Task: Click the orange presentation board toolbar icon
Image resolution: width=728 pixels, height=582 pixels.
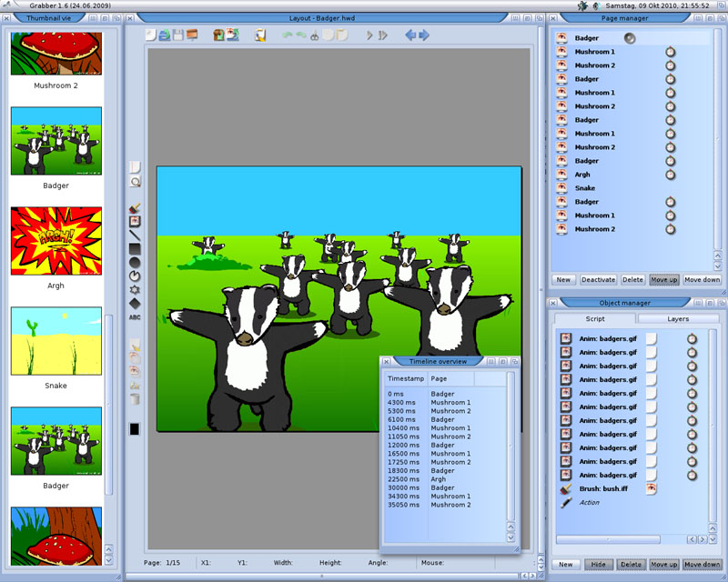Action: (192, 35)
